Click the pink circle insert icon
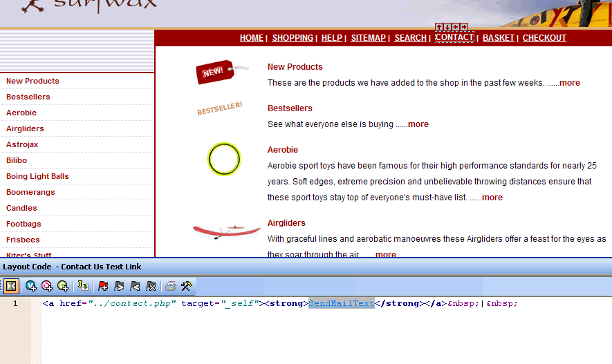The width and height of the screenshot is (612, 364). coord(47,286)
